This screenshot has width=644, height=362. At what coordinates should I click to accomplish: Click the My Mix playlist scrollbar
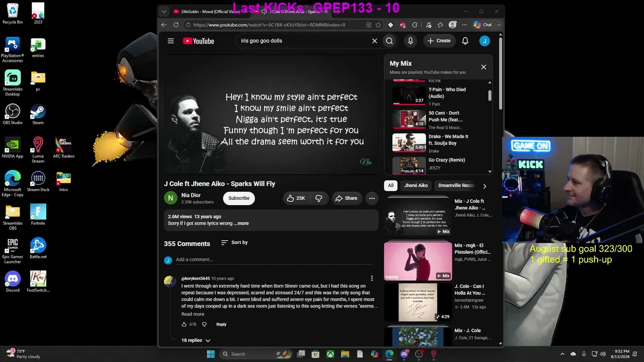click(x=490, y=95)
